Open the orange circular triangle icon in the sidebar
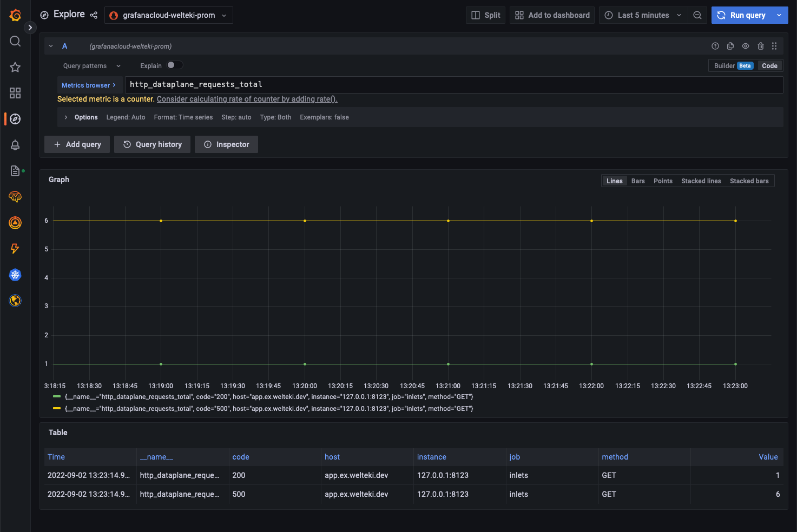Viewport: 797px width, 532px height. pos(15,223)
